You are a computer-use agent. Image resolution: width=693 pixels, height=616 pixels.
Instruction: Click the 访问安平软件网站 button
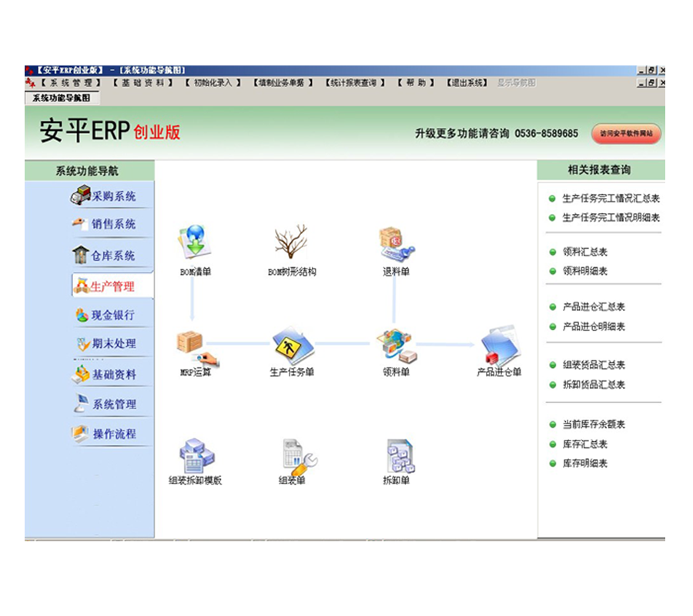(x=626, y=133)
